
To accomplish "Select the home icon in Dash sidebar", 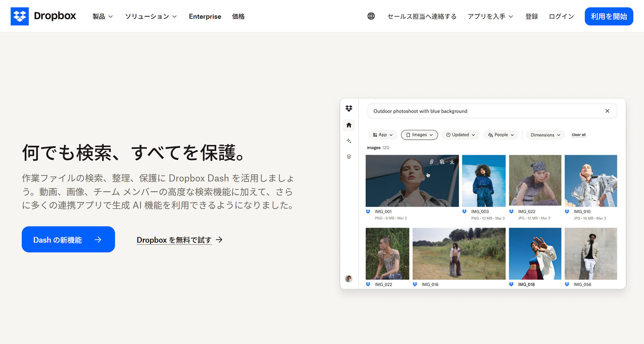I will click(349, 125).
